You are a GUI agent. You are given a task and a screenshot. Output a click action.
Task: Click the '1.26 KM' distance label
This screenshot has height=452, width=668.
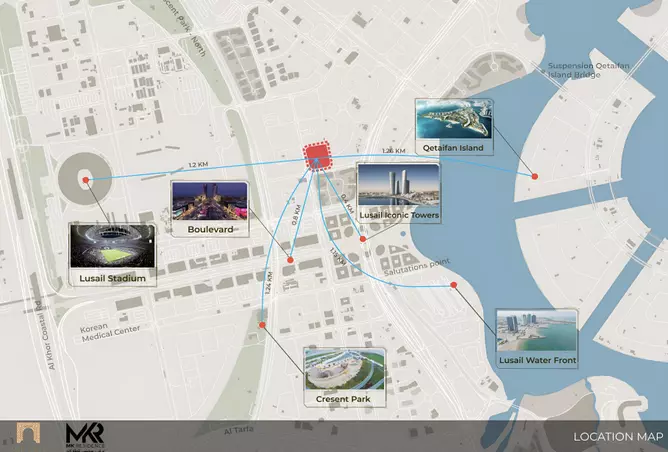coord(394,151)
